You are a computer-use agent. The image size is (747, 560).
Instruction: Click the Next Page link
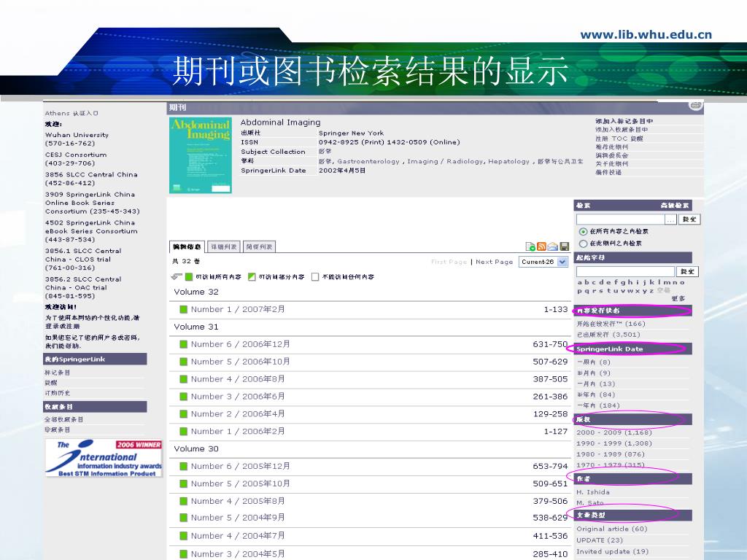click(x=494, y=262)
